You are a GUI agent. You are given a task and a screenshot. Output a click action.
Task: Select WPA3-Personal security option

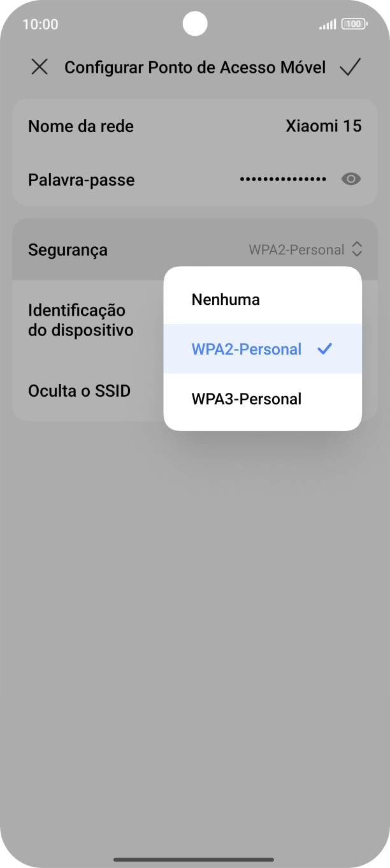246,399
